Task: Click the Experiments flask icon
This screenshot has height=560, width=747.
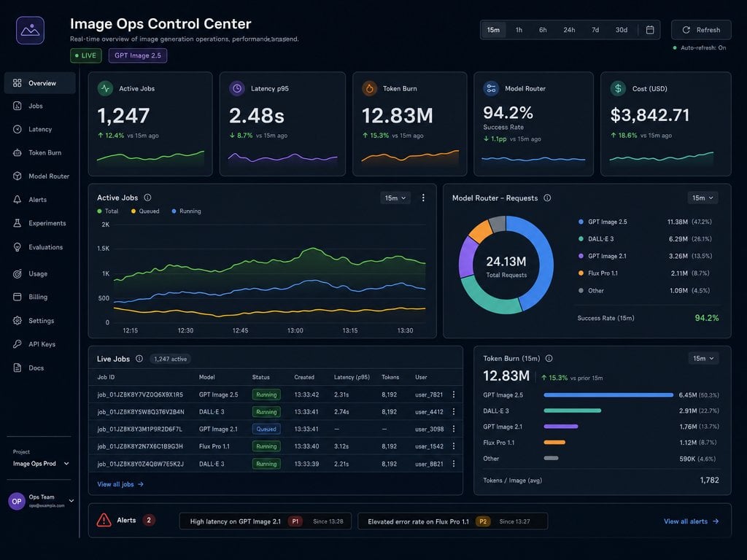Action: (18, 223)
